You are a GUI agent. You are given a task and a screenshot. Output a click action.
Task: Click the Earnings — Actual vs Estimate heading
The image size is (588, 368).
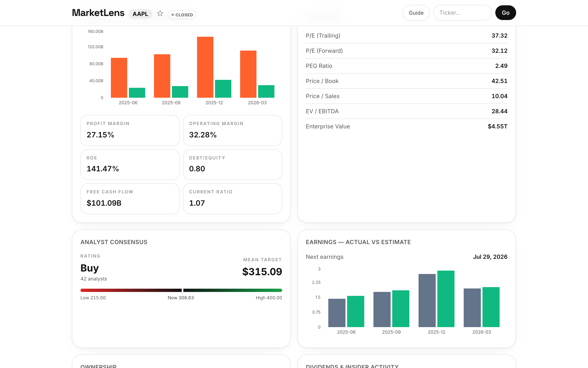pos(358,242)
